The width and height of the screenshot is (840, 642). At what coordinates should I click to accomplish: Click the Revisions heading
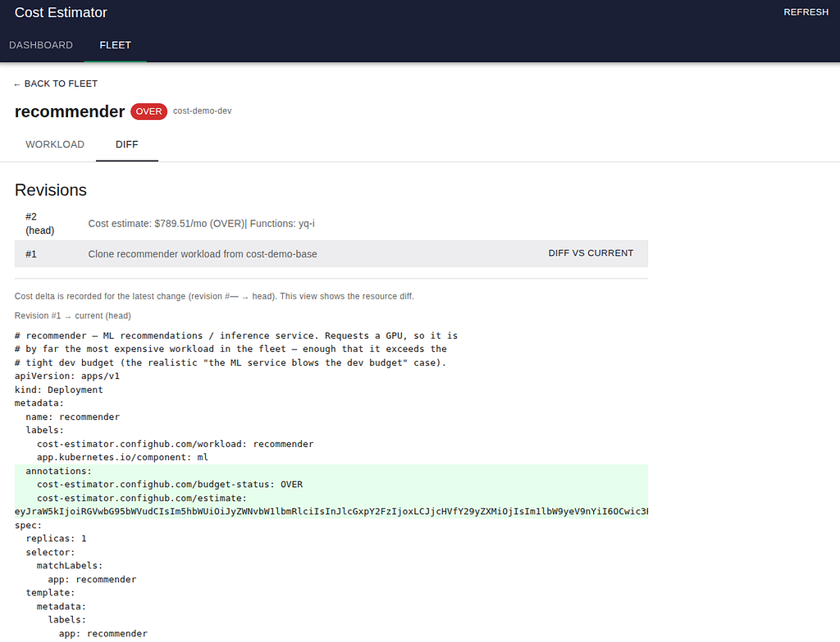[50, 190]
